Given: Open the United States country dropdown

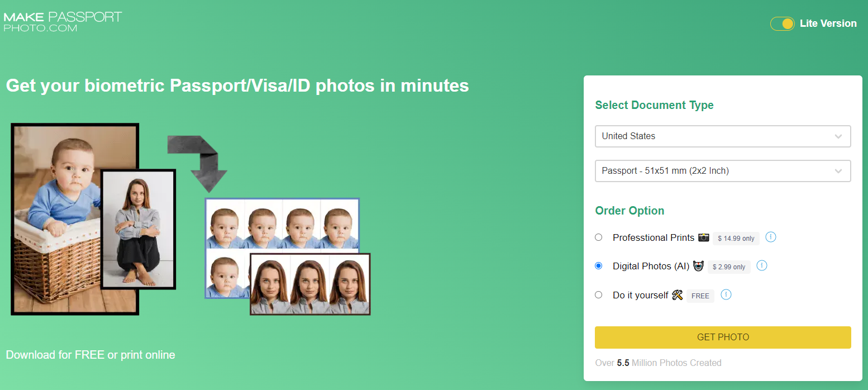Looking at the screenshot, I should pos(723,136).
